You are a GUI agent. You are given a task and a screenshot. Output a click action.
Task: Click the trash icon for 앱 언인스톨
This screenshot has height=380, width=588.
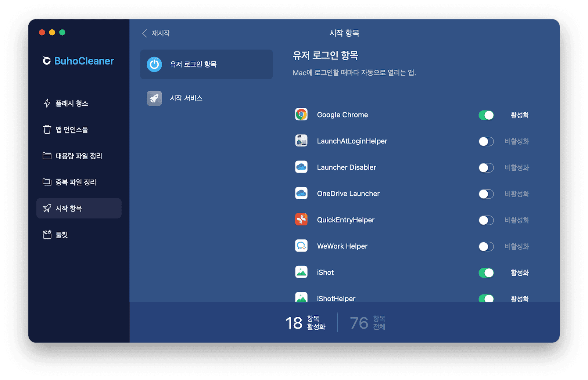point(47,129)
